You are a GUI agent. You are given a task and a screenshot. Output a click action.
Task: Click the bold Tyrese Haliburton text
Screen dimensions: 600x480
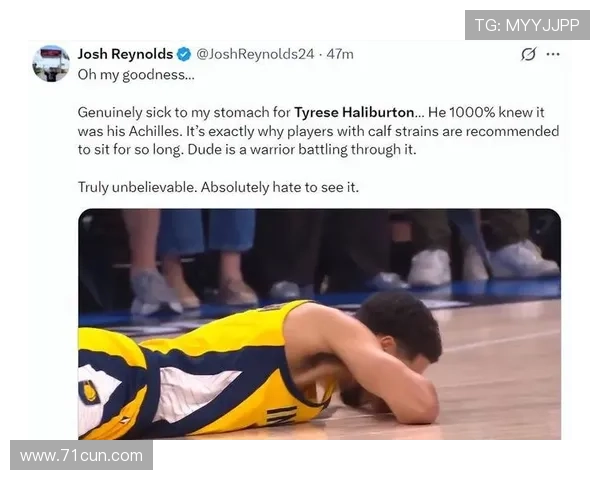354,113
